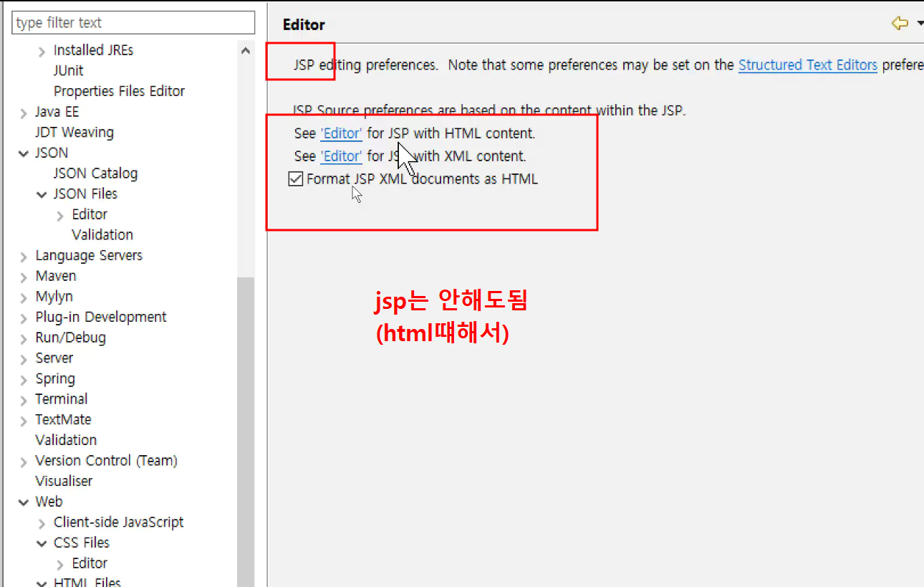Collapse the Web tree node
Screen dimensions: 924x587
pos(24,503)
